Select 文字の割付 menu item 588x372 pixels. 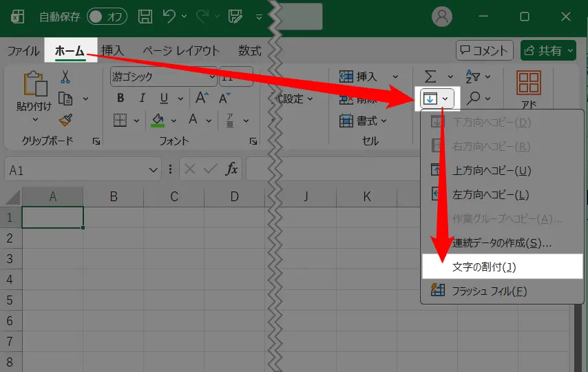tap(484, 266)
